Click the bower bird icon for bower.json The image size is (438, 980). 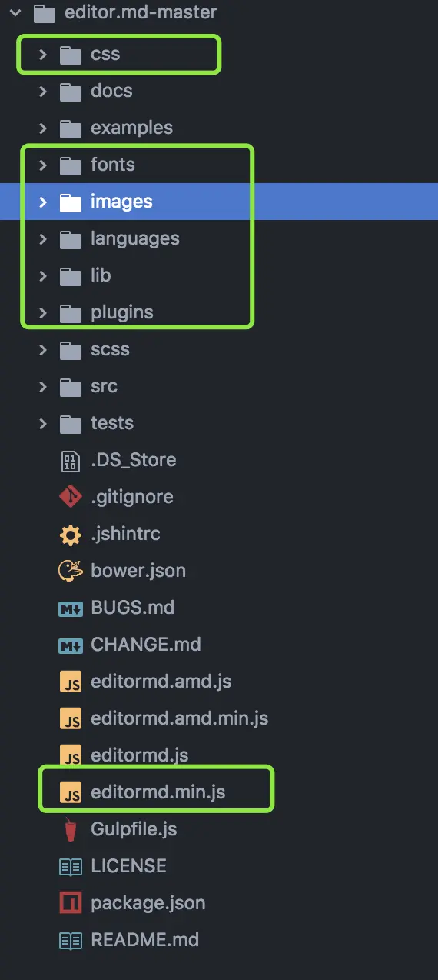[x=70, y=571]
